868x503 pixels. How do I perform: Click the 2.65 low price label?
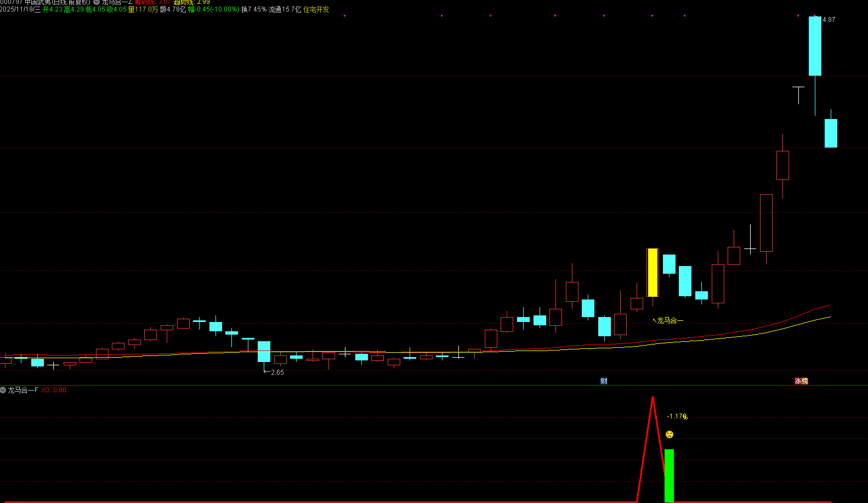coord(277,372)
